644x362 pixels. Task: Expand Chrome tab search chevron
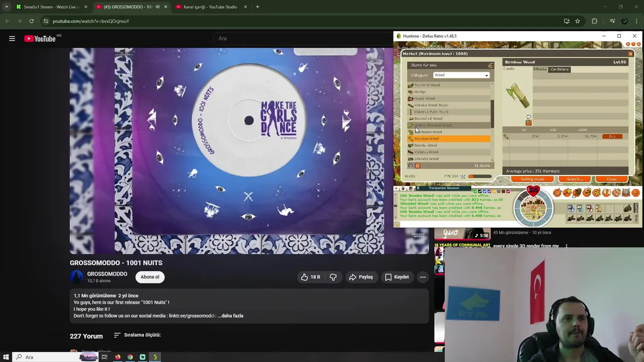pos(7,7)
